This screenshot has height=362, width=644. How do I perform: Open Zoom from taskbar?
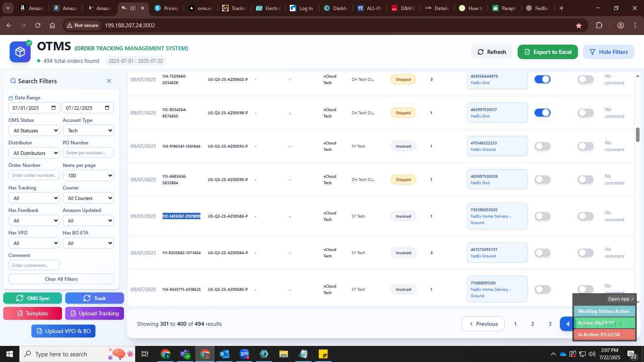tap(244, 354)
